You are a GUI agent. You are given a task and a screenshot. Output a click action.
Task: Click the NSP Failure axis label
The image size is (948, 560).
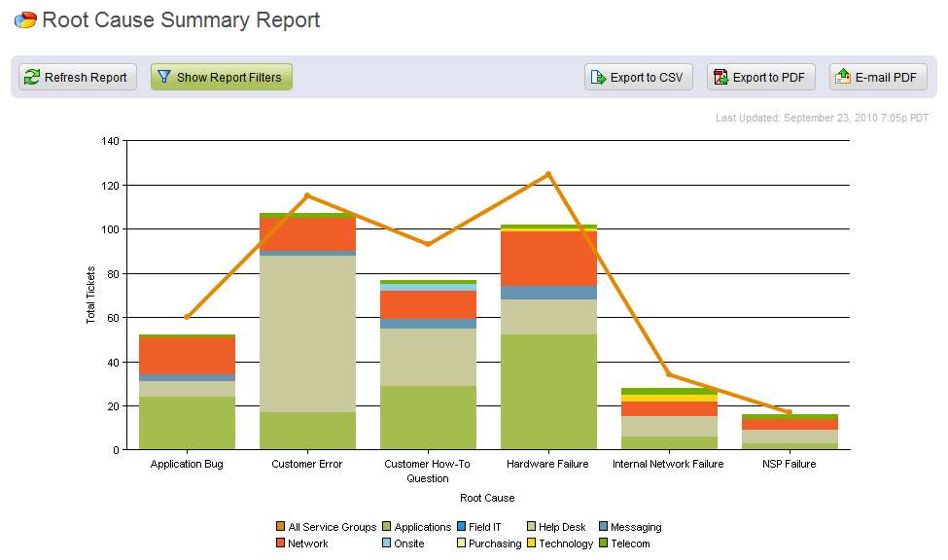coord(789,464)
